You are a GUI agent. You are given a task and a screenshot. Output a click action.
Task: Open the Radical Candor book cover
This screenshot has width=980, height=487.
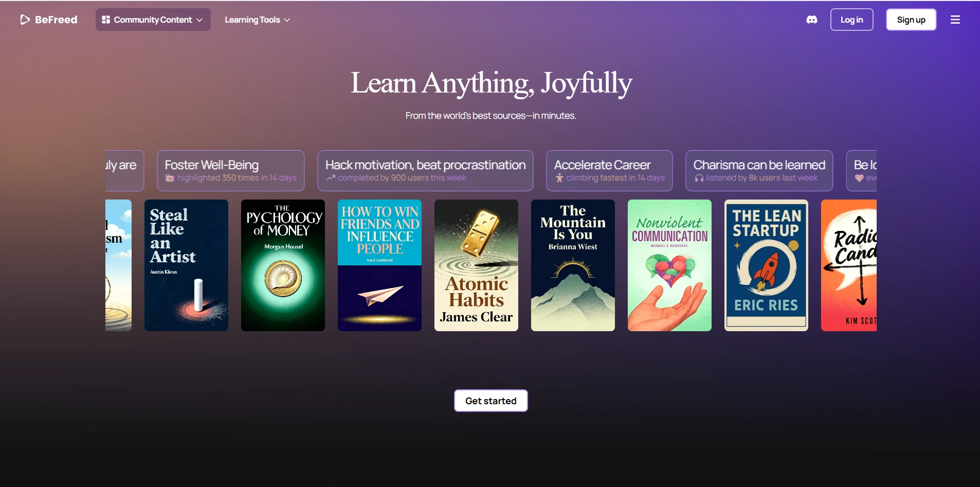pos(849,265)
